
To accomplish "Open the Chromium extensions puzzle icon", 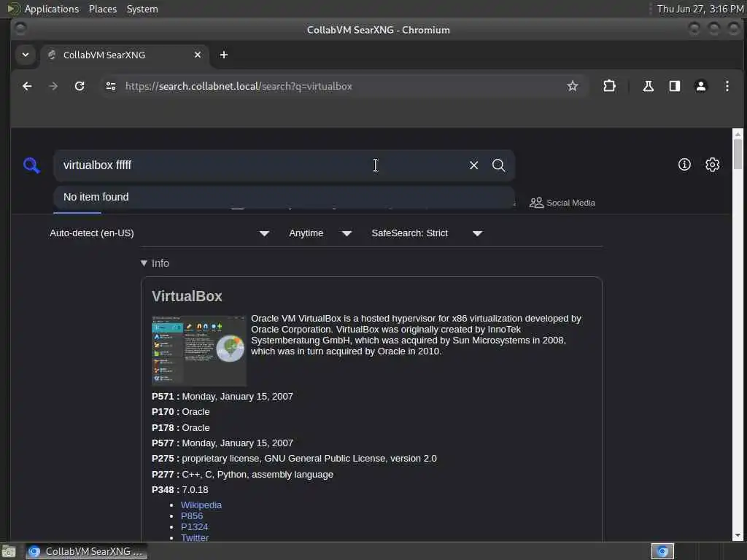I will point(609,86).
